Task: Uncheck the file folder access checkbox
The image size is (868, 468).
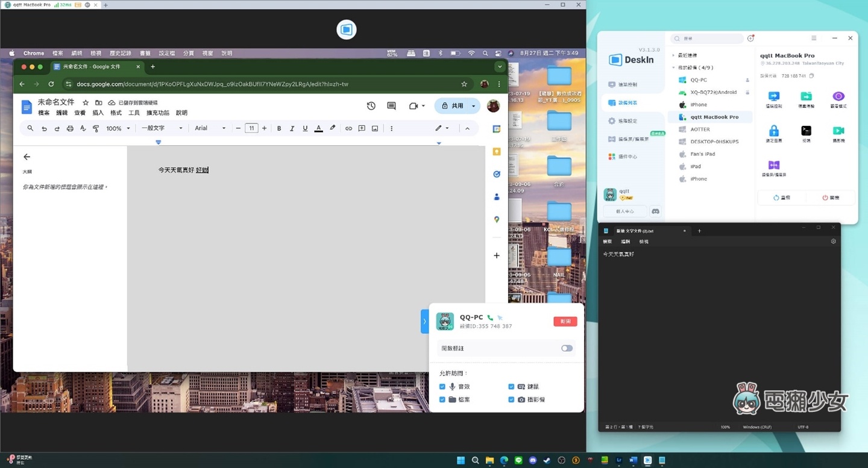Action: click(442, 399)
